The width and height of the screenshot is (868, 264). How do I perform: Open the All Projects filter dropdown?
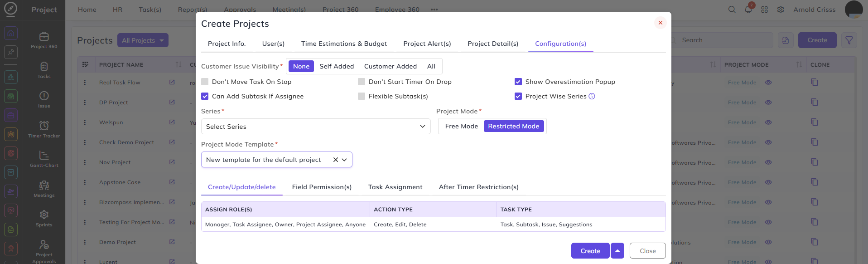point(143,40)
